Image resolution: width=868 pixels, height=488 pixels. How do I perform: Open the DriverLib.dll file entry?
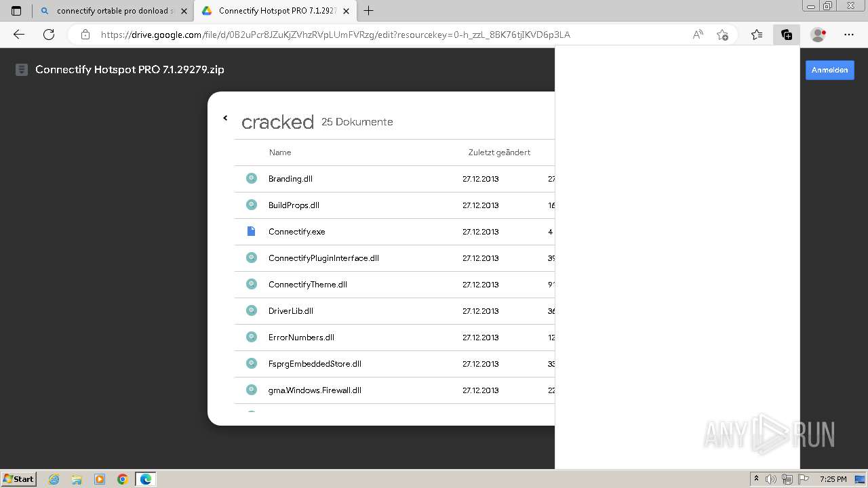(291, 311)
